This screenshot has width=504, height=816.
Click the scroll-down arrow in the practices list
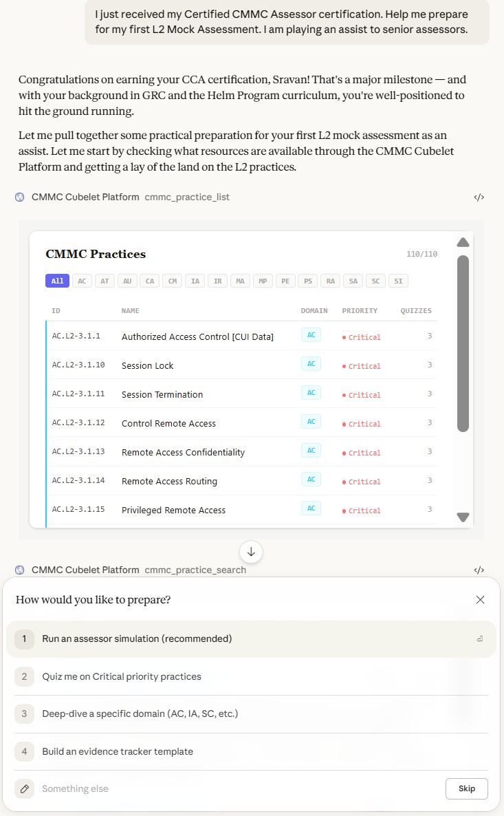[463, 517]
